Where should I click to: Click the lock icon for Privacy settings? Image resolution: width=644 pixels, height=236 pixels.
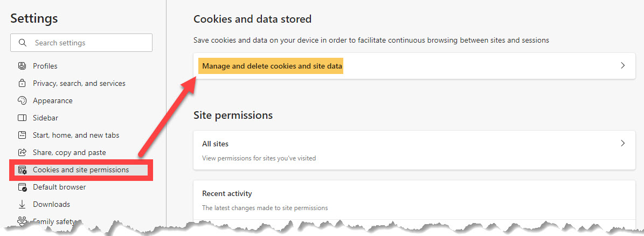click(x=22, y=83)
